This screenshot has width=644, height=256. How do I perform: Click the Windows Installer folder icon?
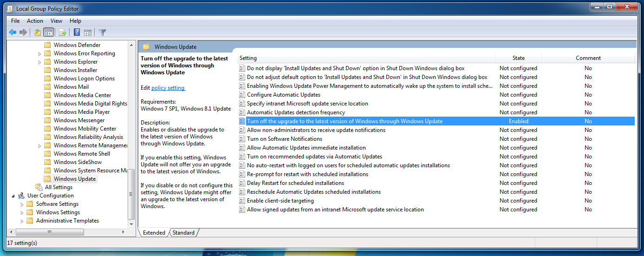47,70
